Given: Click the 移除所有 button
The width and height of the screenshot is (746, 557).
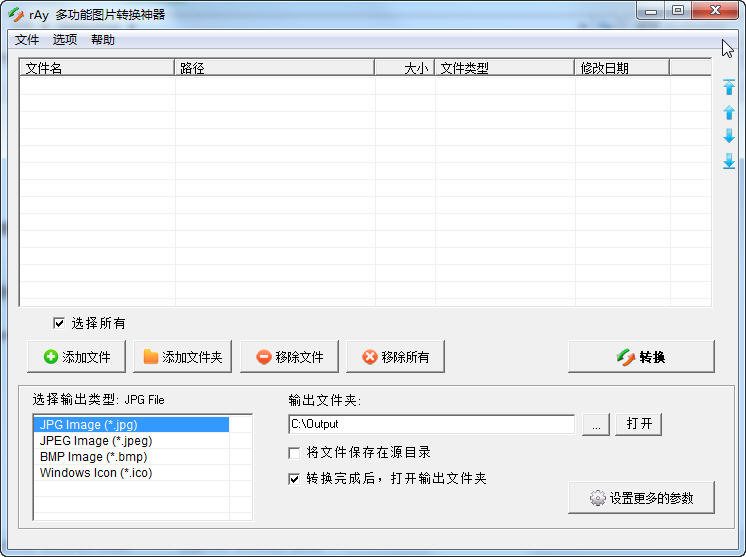Looking at the screenshot, I should (x=395, y=357).
